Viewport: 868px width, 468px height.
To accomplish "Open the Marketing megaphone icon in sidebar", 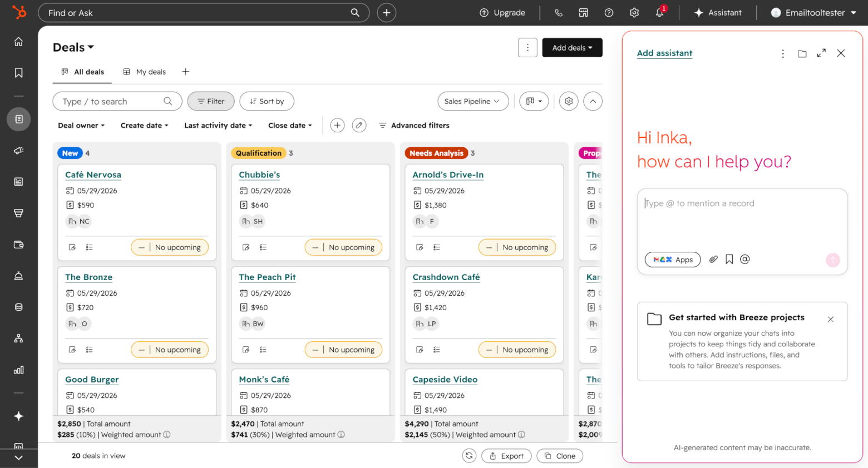I will 18,151.
